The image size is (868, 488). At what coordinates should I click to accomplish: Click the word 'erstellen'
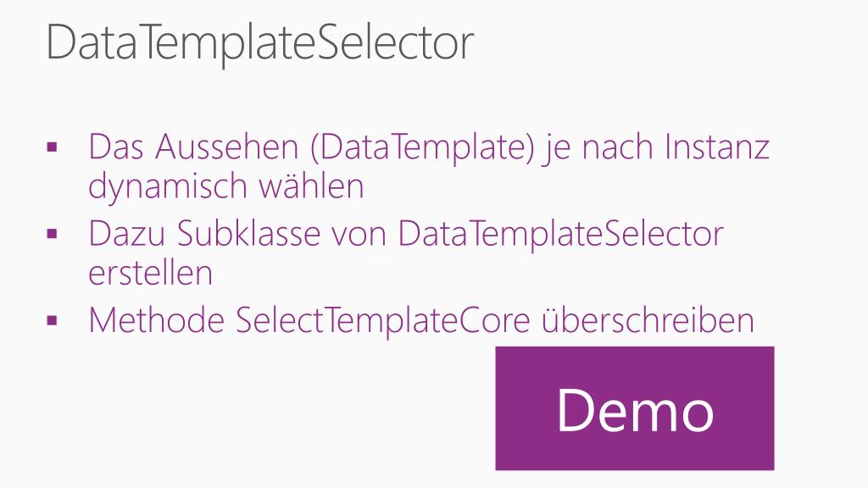(x=151, y=273)
